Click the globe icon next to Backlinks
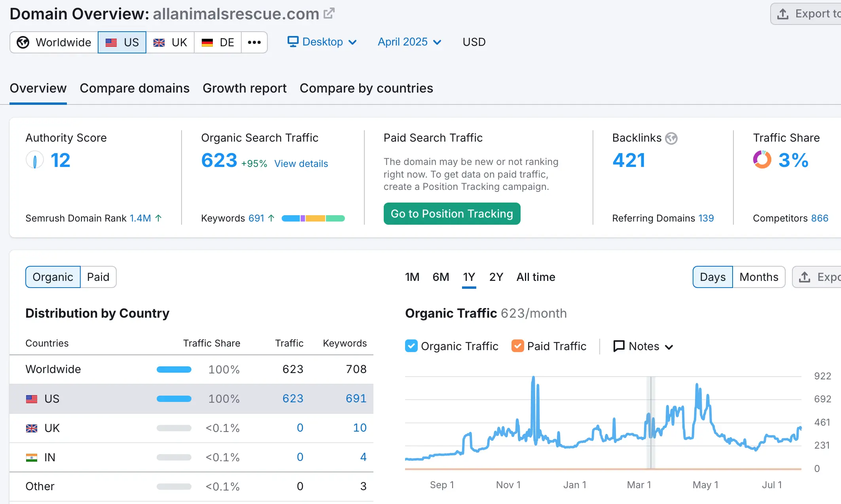Image resolution: width=841 pixels, height=504 pixels. [x=671, y=138]
